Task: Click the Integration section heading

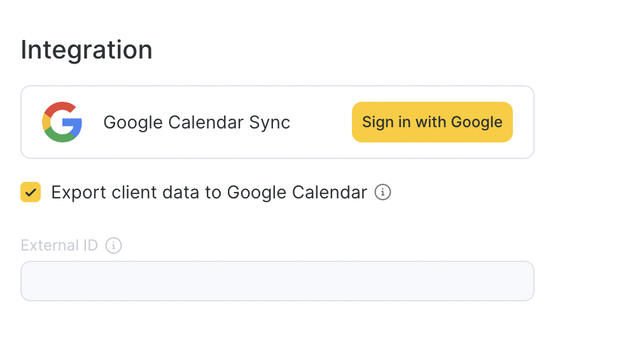Action: 87,50
